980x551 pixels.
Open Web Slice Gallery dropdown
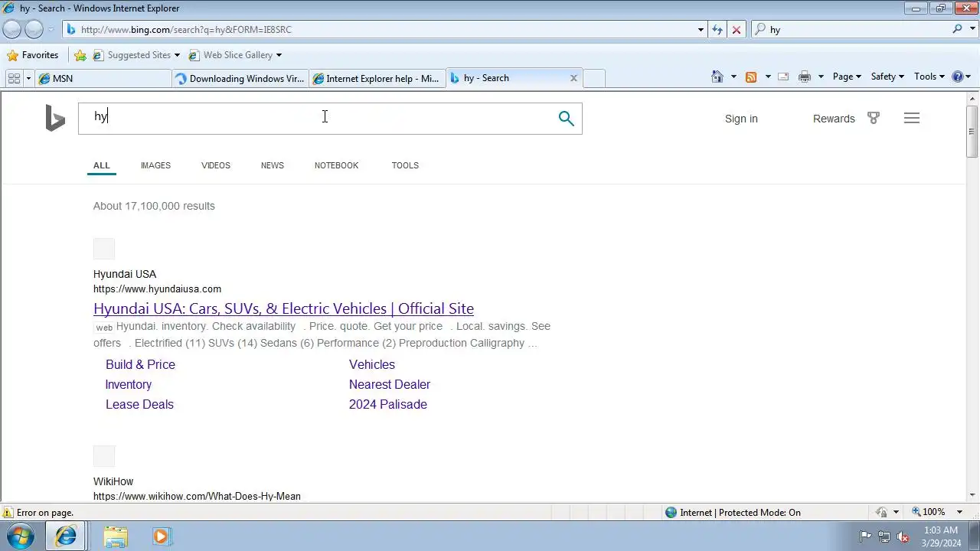click(x=235, y=55)
